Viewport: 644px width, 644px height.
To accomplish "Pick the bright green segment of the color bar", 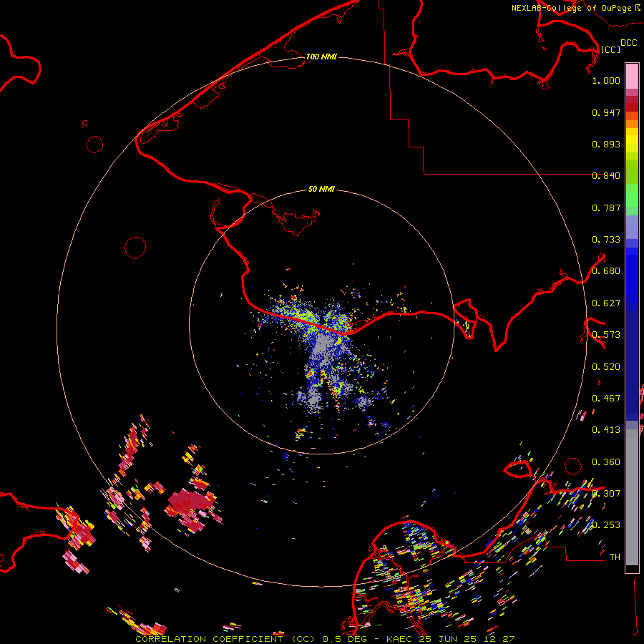I will pyautogui.click(x=632, y=195).
